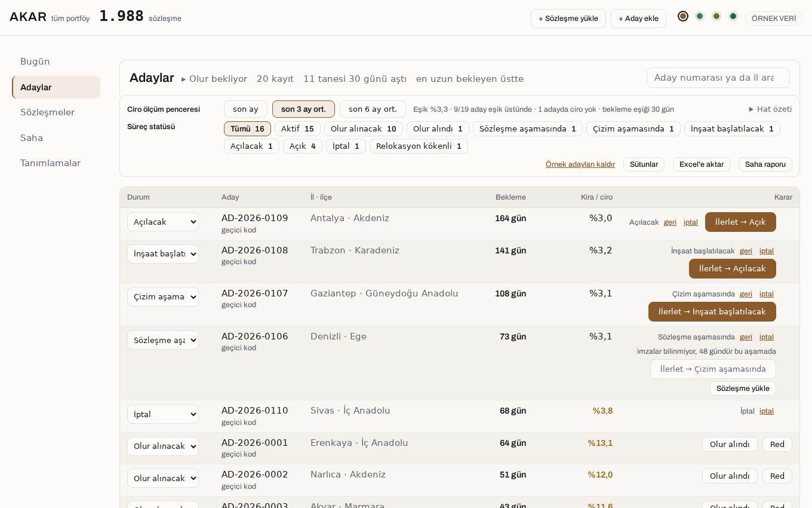Filter by Açık 4 status
This screenshot has height=508, width=812.
(x=303, y=146)
